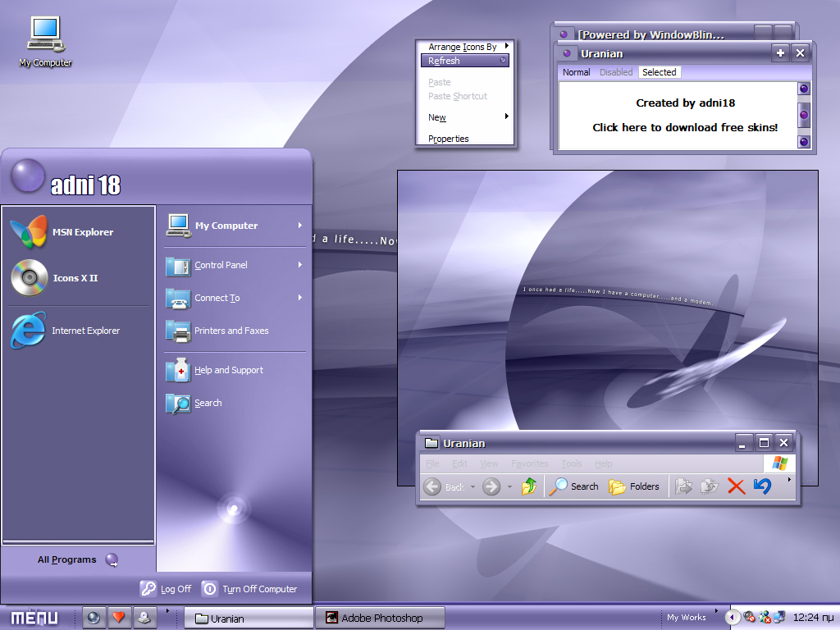Expand the Control Panel submenu

tap(300, 265)
